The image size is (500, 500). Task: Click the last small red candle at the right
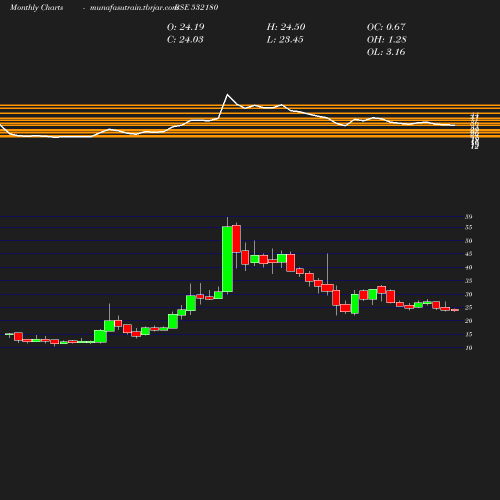(455, 310)
